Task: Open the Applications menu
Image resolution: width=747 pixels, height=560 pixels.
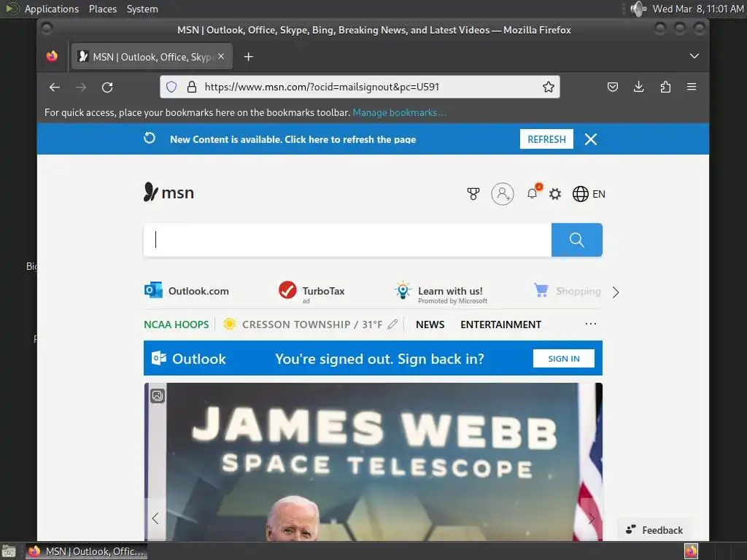Action: [52, 9]
